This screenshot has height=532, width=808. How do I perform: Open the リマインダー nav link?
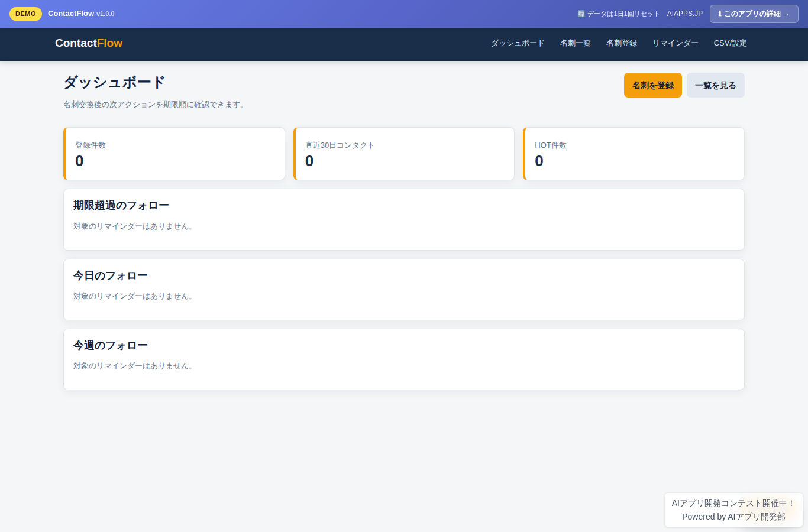tap(676, 43)
